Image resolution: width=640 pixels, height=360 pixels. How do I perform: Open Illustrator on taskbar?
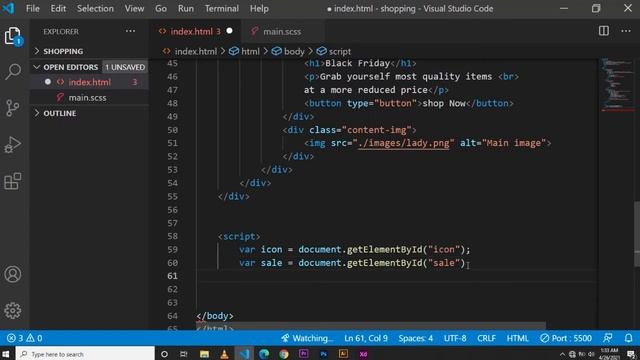coord(343,354)
